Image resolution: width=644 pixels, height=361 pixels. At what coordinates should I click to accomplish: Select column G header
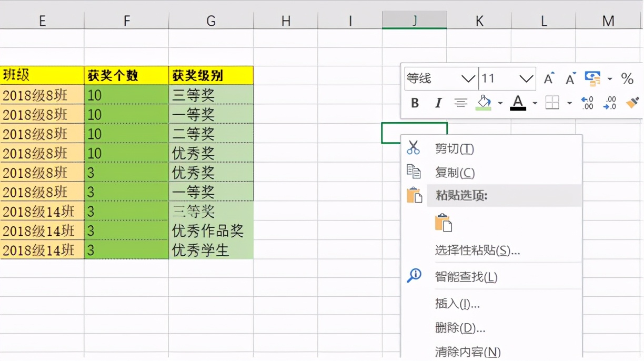[211, 21]
